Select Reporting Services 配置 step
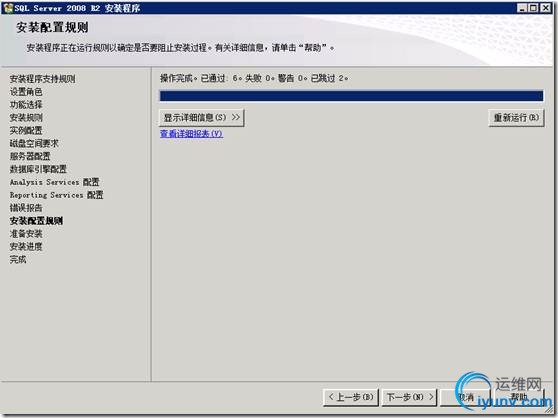Viewport: 558px width, 418px height. point(57,195)
